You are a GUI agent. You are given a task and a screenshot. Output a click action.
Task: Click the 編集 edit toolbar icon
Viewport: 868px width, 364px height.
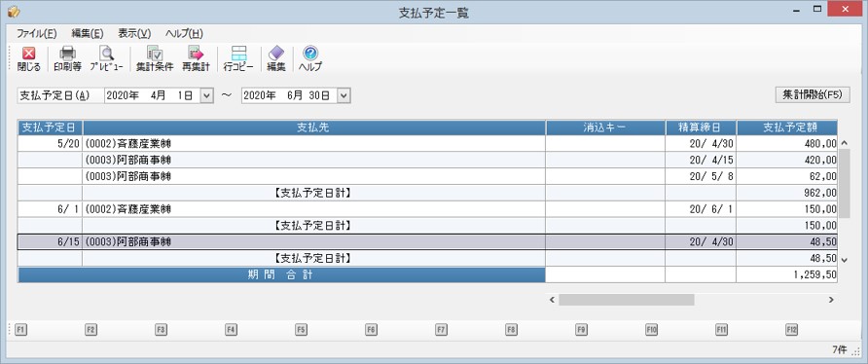point(276,59)
